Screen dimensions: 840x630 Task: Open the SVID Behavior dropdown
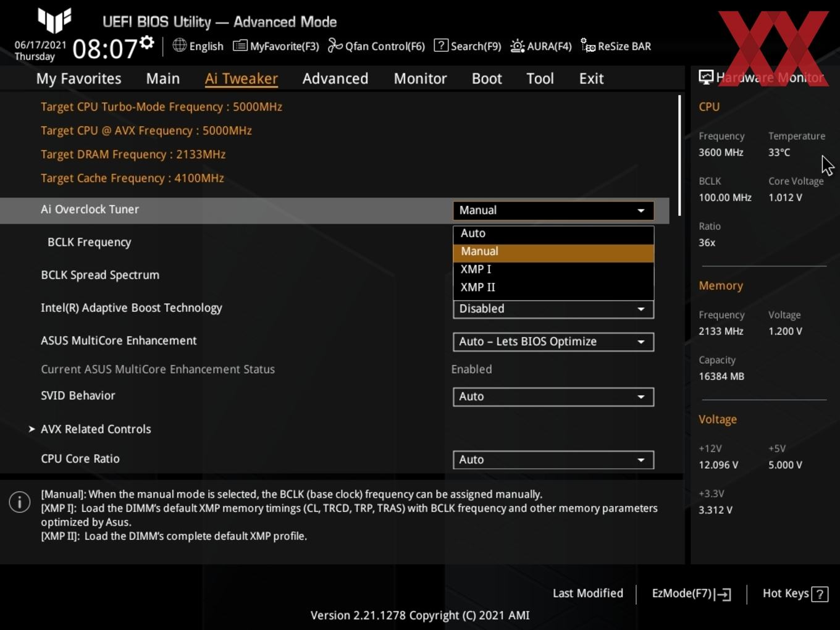click(553, 397)
